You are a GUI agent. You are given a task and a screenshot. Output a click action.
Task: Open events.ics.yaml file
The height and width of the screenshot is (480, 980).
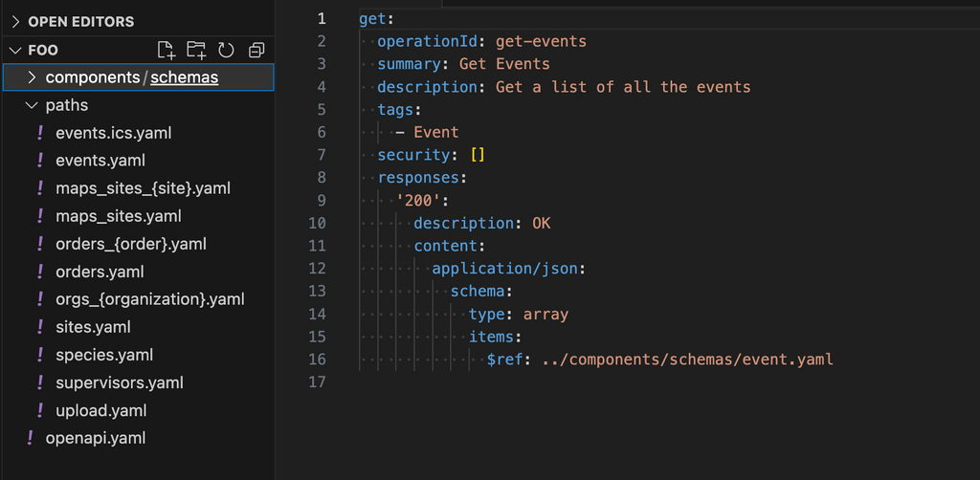click(x=113, y=133)
